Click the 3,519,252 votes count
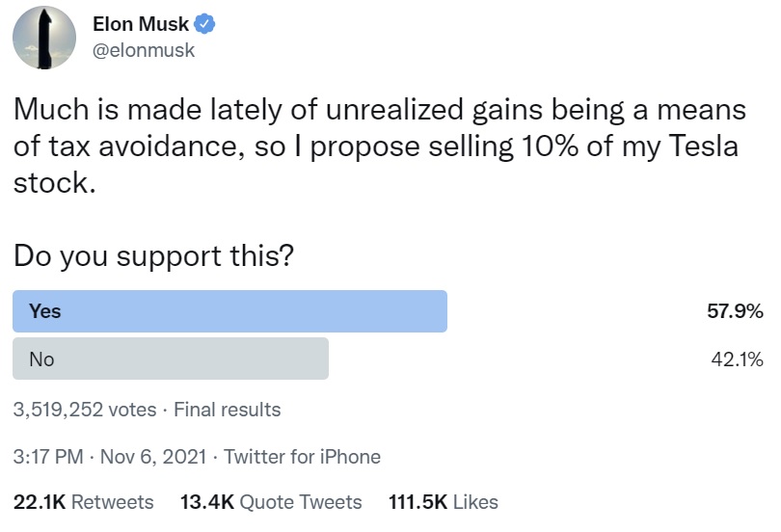 [x=85, y=410]
